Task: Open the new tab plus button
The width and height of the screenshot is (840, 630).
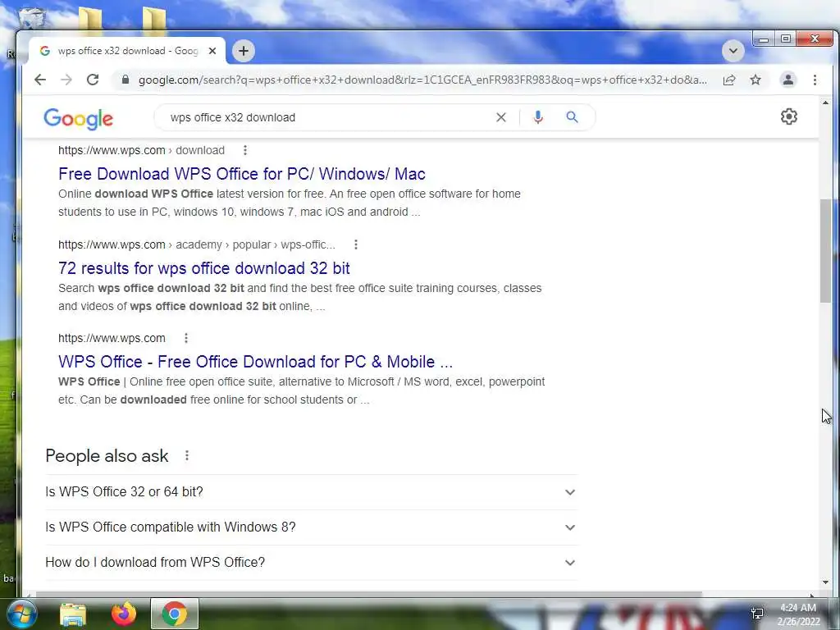Action: tap(243, 51)
